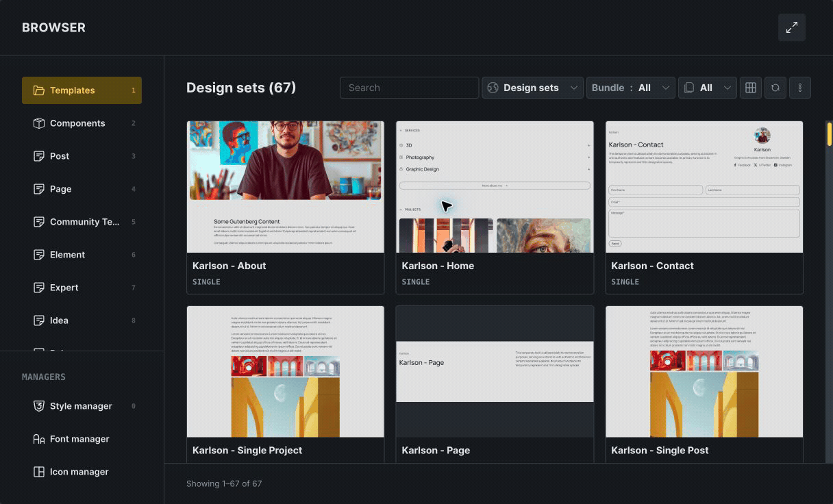Focus the Search input field
This screenshot has width=833, height=504.
[x=409, y=88]
